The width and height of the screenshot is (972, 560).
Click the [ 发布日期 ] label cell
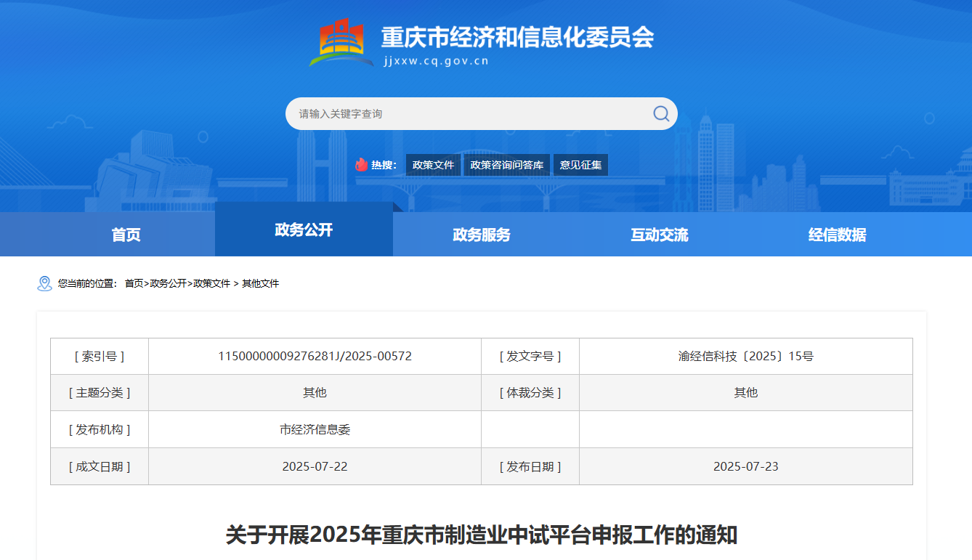(530, 466)
